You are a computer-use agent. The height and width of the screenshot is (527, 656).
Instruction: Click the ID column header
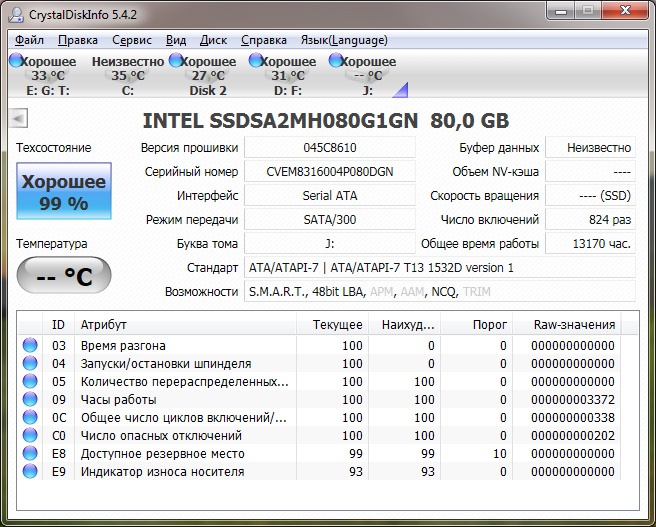58,325
